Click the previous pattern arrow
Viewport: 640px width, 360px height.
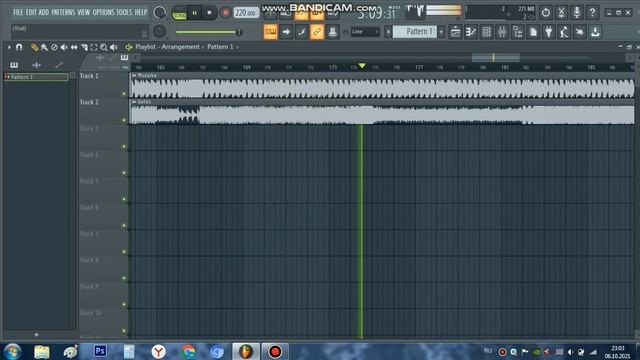tap(388, 32)
